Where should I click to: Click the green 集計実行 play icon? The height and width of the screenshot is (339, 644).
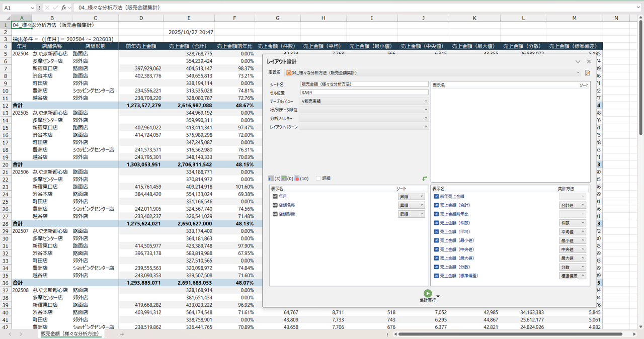pos(427,293)
